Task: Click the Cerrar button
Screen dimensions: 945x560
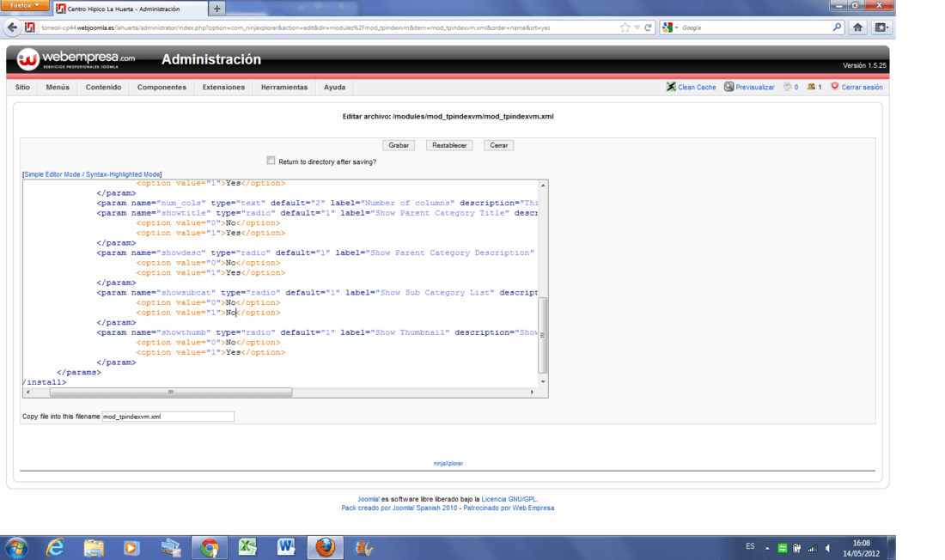Action: pyautogui.click(x=498, y=145)
